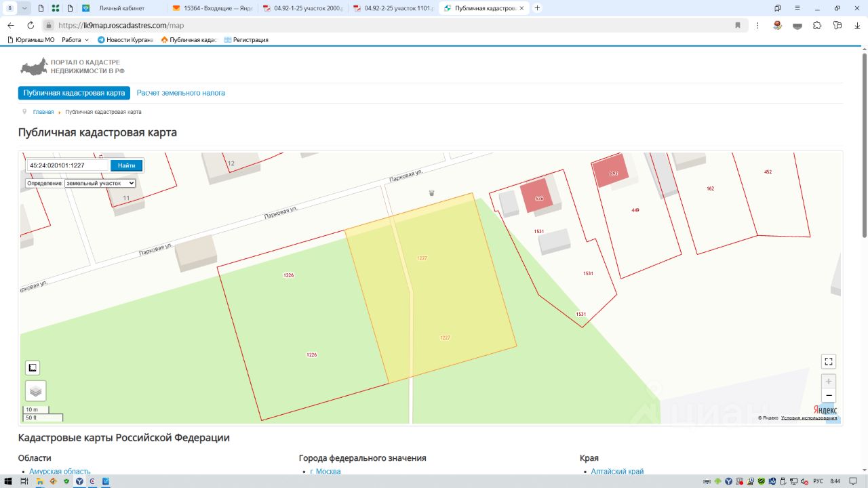Open the Публичная кадас bookmark
The height and width of the screenshot is (488, 868).
coord(189,40)
